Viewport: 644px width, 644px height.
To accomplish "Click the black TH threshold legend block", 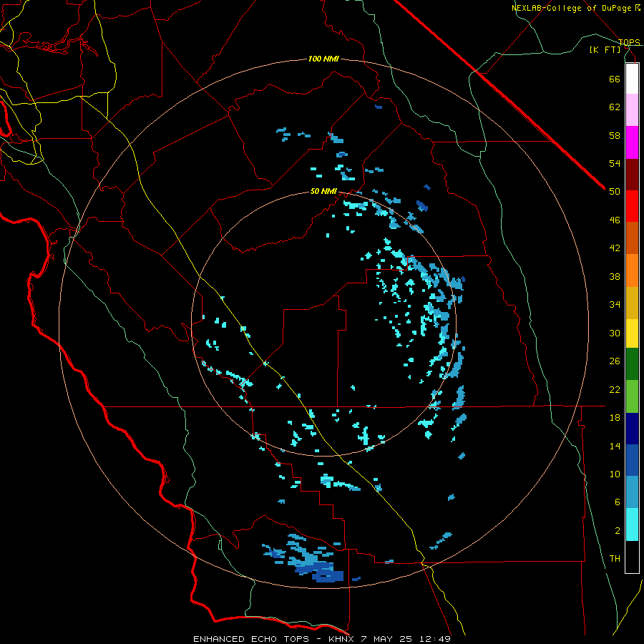I will pos(632,557).
